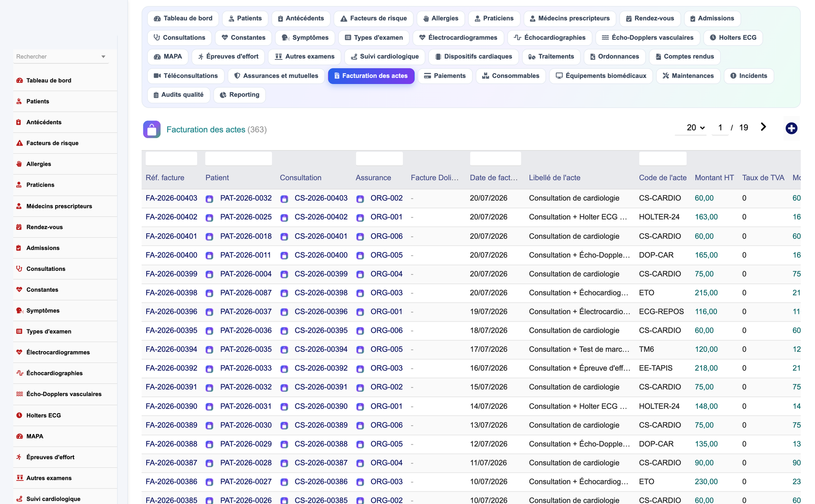The height and width of the screenshot is (504, 815).
Task: Click the Libellé de l'acte column header
Action: (555, 177)
